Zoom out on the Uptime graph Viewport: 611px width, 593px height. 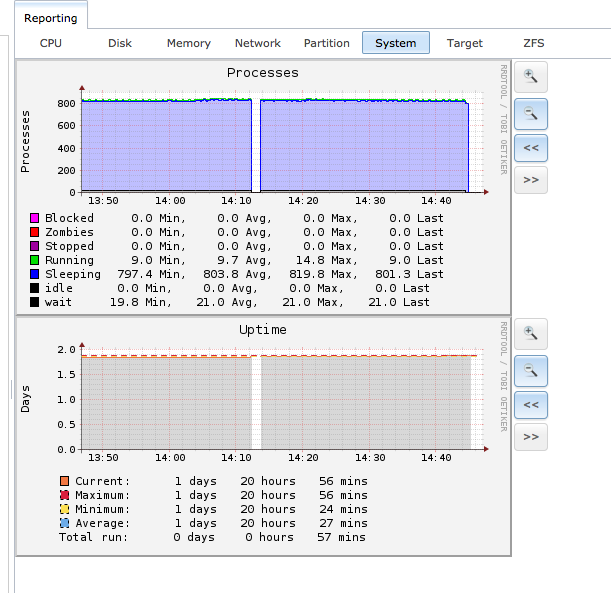tap(531, 371)
